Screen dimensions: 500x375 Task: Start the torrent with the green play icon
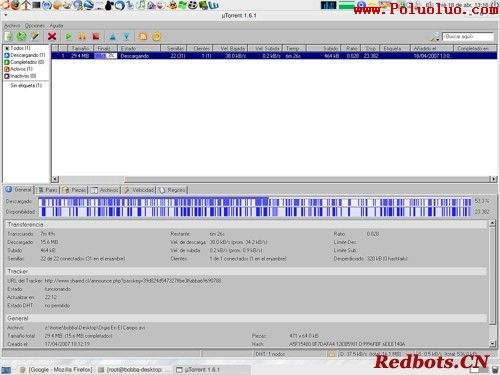pos(69,37)
